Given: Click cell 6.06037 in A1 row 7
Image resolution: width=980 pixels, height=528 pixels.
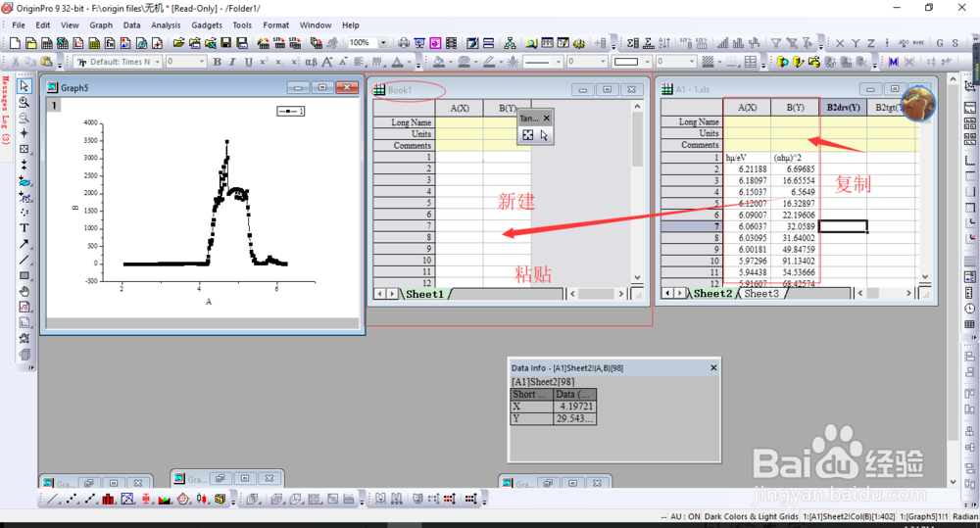Looking at the screenshot, I should [x=747, y=226].
